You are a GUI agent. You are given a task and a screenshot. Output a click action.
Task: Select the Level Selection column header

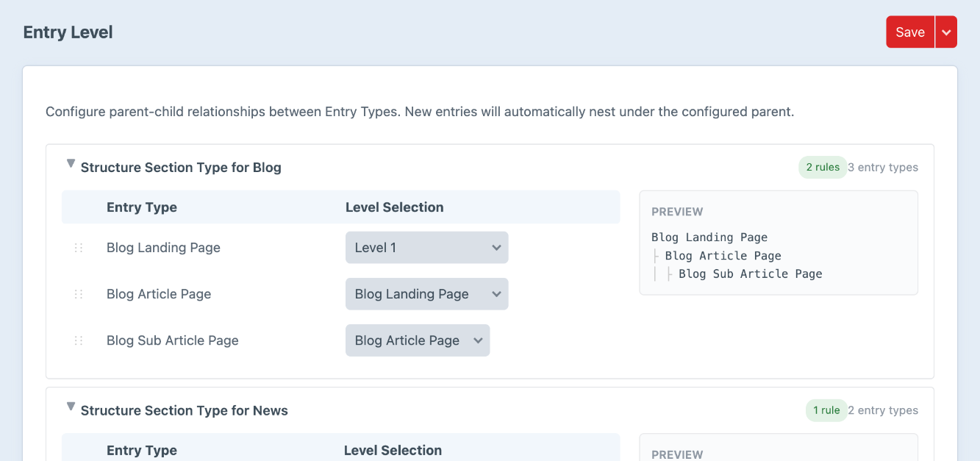(394, 207)
